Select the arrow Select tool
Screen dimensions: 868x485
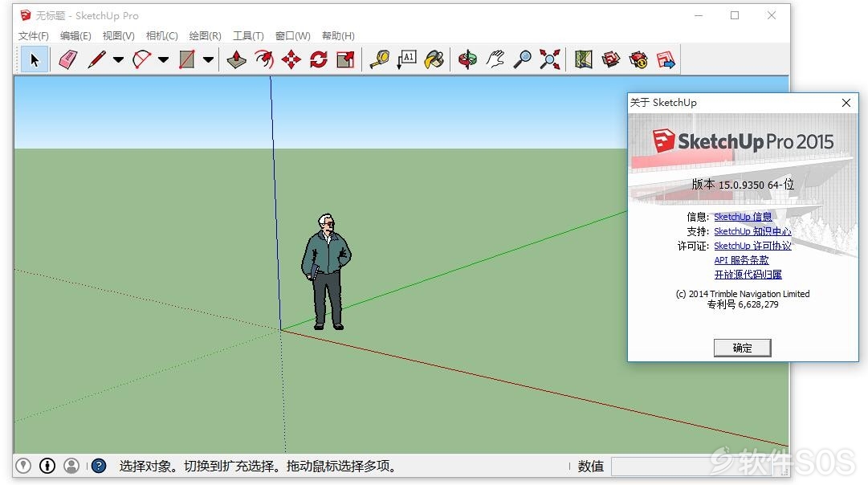[35, 59]
